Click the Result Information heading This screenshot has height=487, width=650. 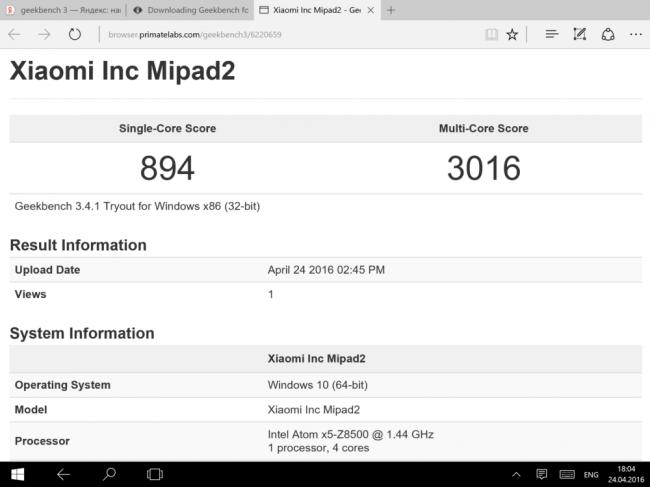(x=78, y=245)
